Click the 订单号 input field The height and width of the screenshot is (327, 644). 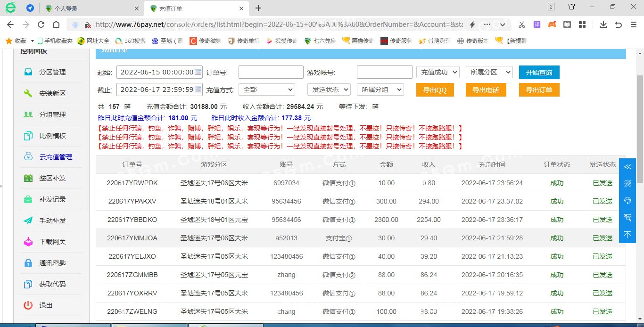click(271, 72)
